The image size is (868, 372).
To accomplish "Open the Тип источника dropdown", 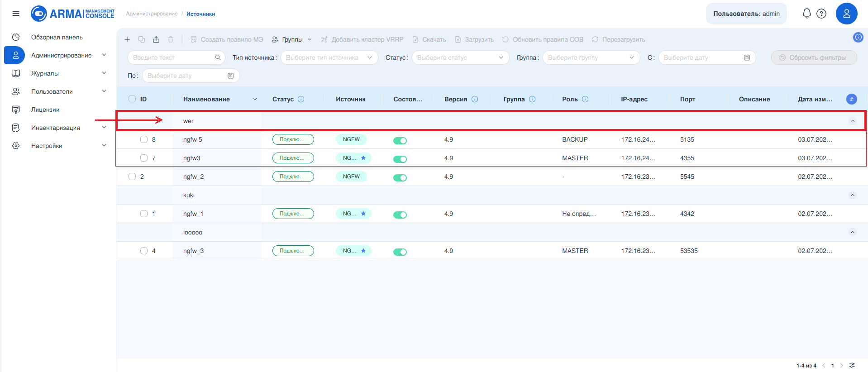I will point(329,57).
